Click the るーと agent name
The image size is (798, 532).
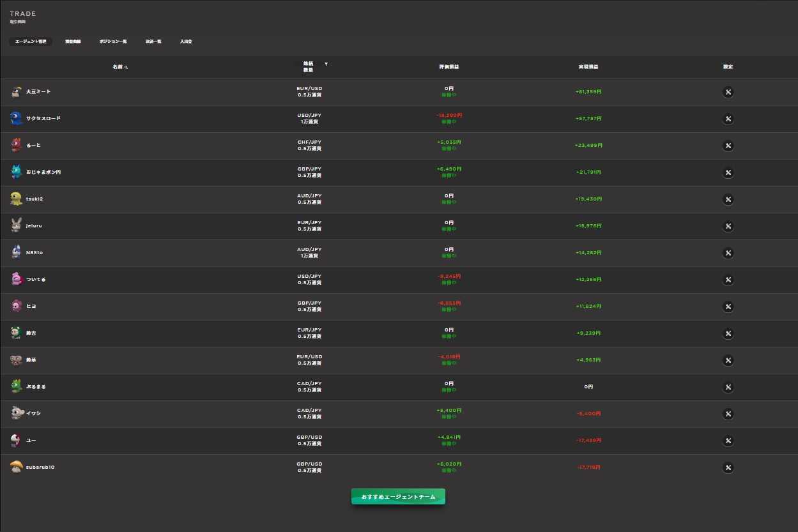33,146
